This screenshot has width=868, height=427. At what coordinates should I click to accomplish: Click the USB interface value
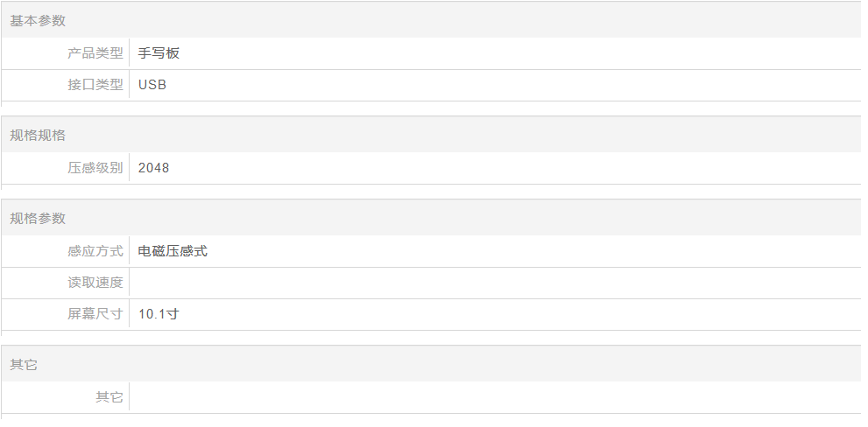[152, 85]
